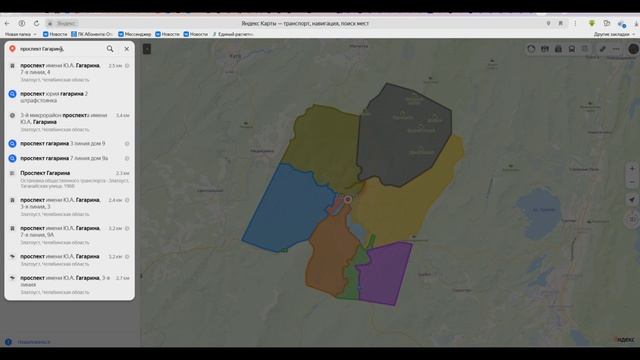The image size is (640, 360).
Task: Select plain 'проспект имени Ю.А. Гагарина' street result
Action: 69,260
